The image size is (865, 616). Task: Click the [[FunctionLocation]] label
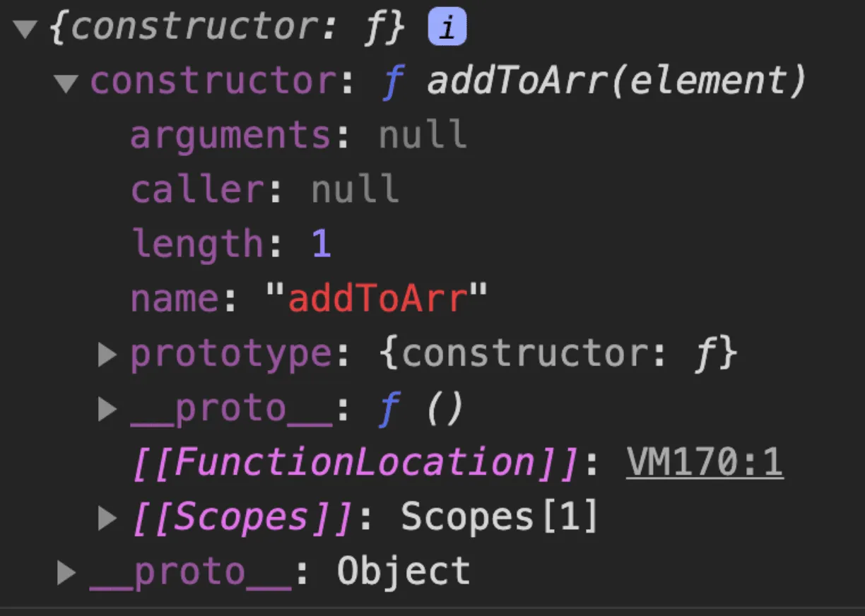click(x=353, y=463)
